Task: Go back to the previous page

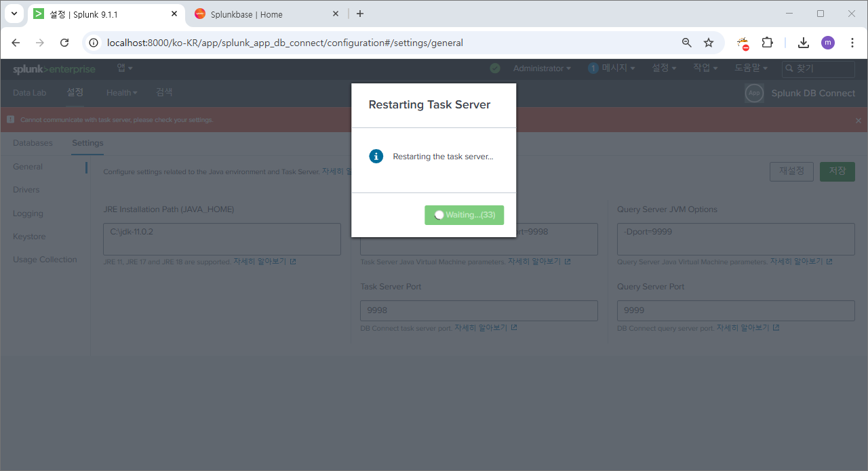Action: click(x=16, y=43)
